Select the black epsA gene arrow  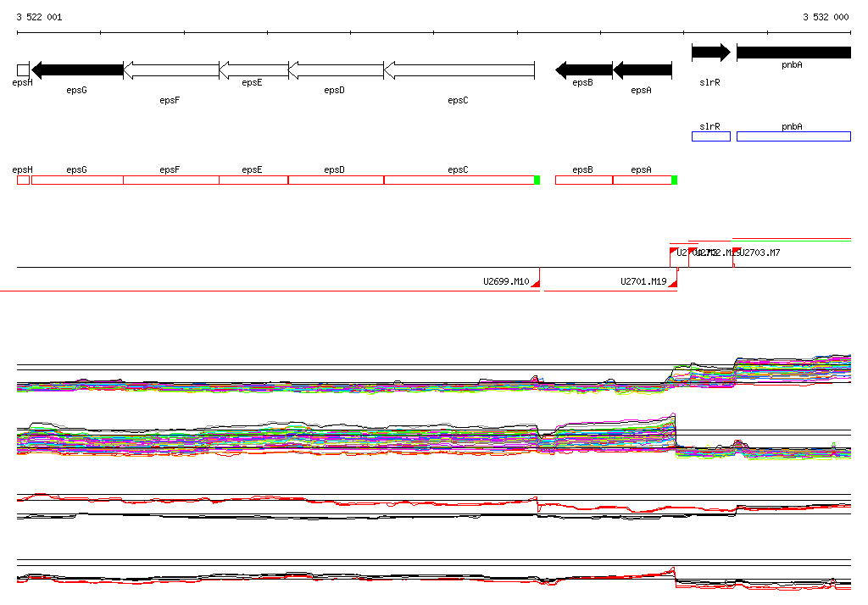(643, 69)
